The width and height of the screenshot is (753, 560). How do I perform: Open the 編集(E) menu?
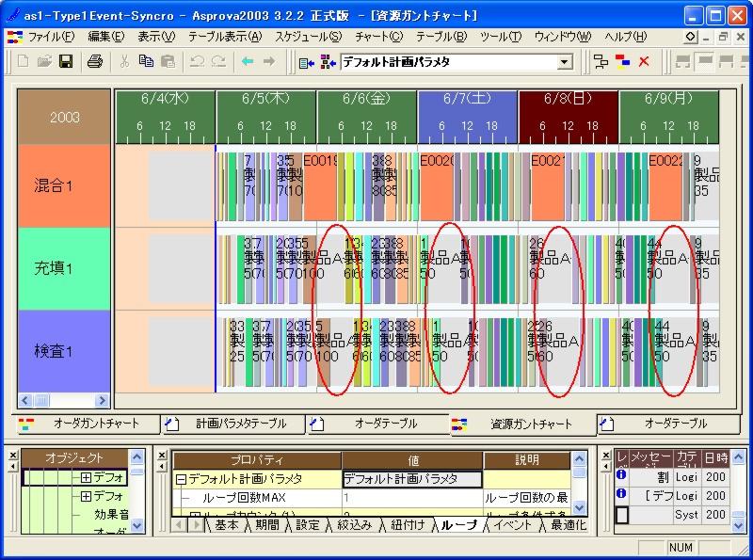pos(106,37)
